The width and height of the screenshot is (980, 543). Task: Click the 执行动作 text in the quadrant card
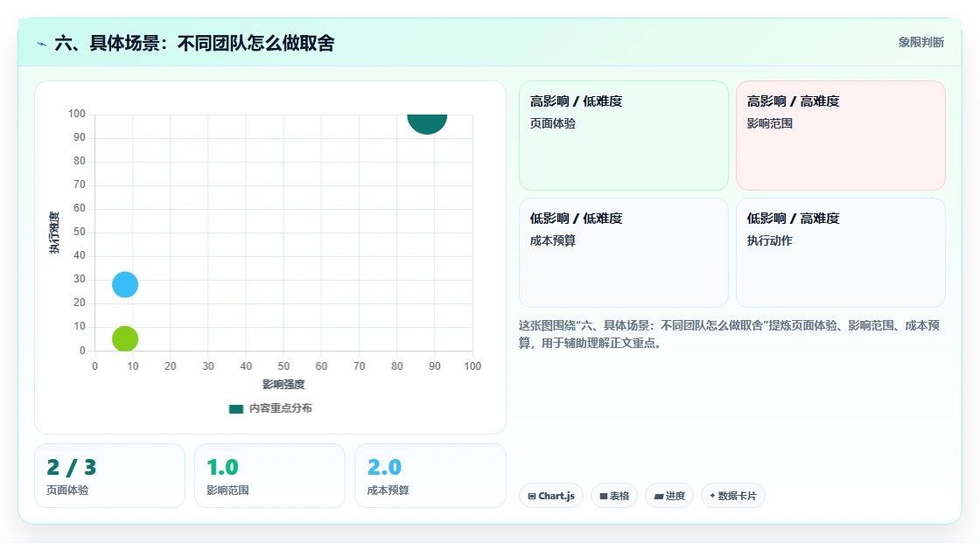tap(769, 240)
